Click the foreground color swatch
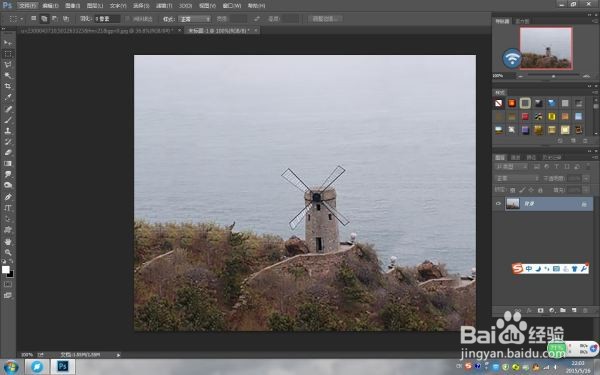Viewport: 600px width, 375px height. pyautogui.click(x=5, y=269)
